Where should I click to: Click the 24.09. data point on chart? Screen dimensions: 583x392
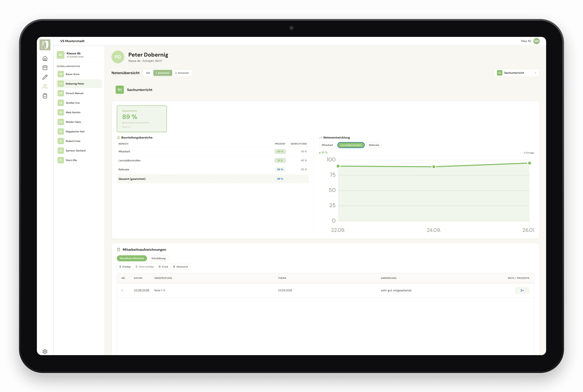434,167
